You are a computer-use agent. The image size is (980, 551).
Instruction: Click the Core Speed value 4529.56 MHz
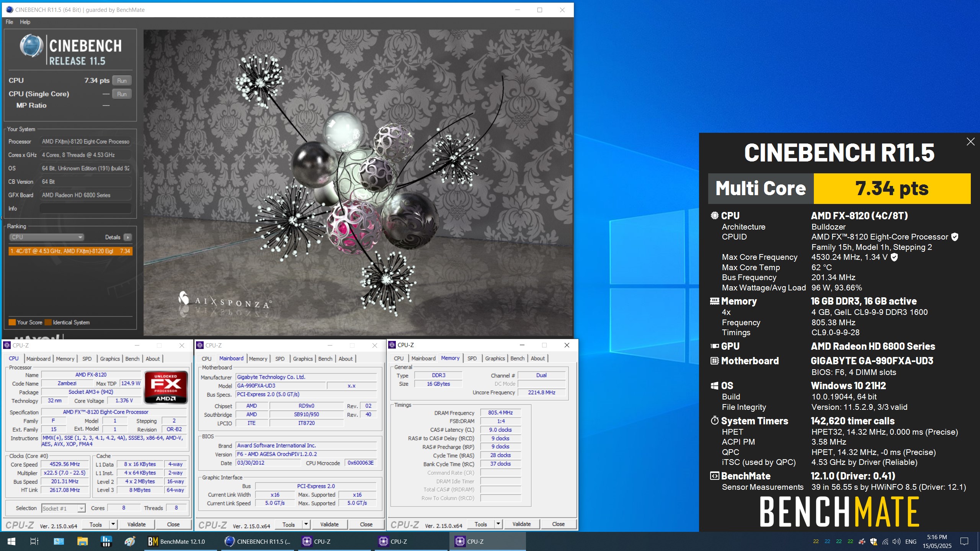pyautogui.click(x=65, y=464)
